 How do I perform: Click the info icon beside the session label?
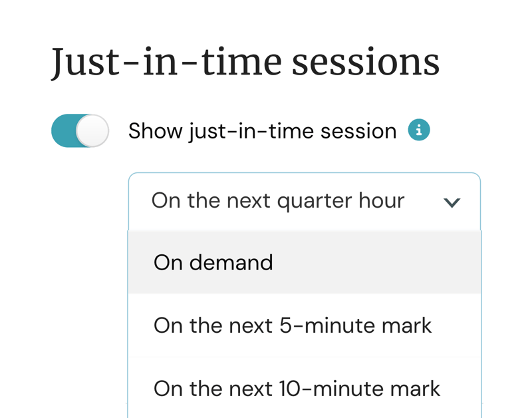pos(419,130)
